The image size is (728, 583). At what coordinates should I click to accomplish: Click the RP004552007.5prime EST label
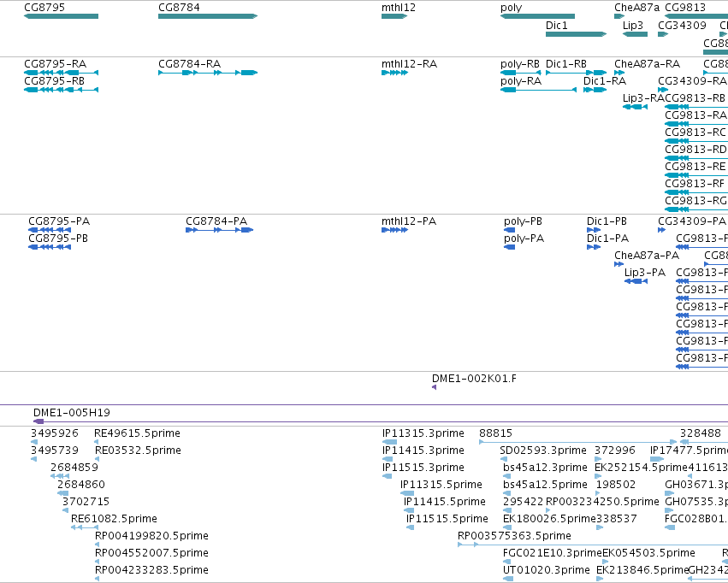pyautogui.click(x=151, y=553)
